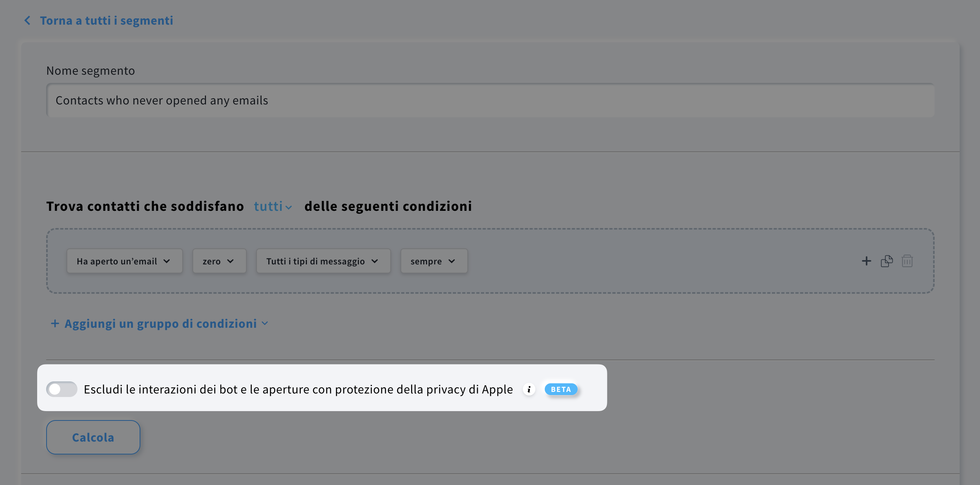Open the 'Ha aperto un'email' dropdown
This screenshot has height=485, width=980.
124,261
